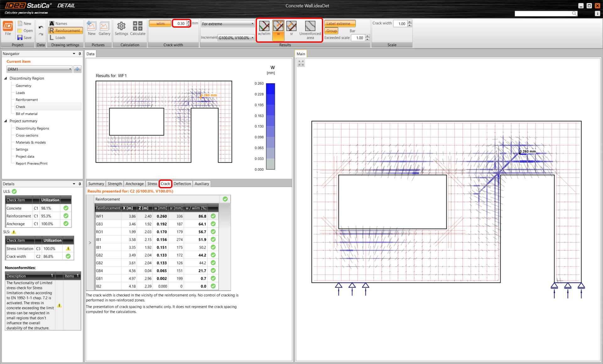
Task: Open the For extreme dropdown
Action: pos(228,24)
